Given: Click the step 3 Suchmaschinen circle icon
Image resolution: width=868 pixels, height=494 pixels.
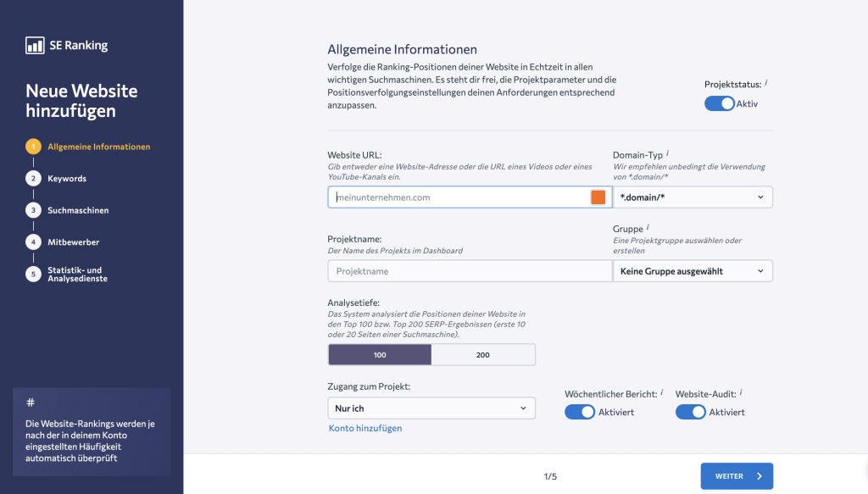Looking at the screenshot, I should point(32,209).
